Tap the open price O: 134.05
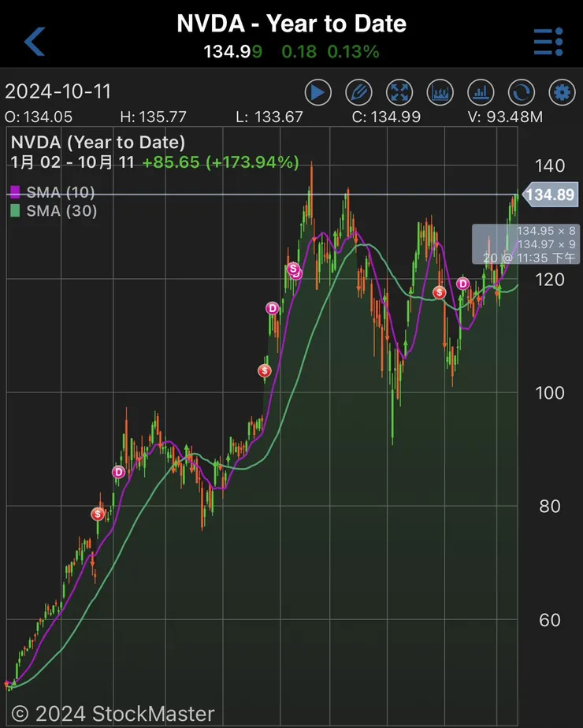Screen dimensions: 583x728 pyautogui.click(x=39, y=117)
